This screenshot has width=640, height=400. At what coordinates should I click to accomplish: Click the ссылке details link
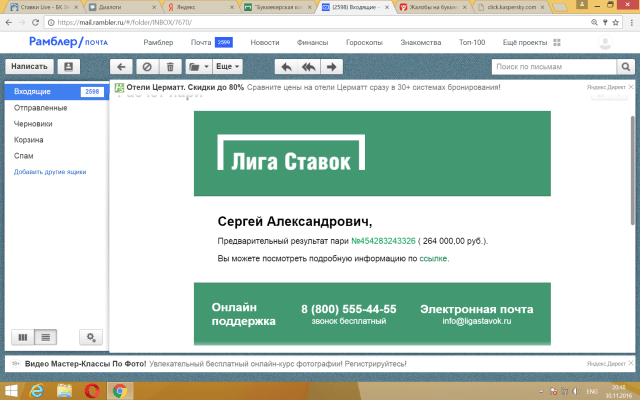click(433, 258)
